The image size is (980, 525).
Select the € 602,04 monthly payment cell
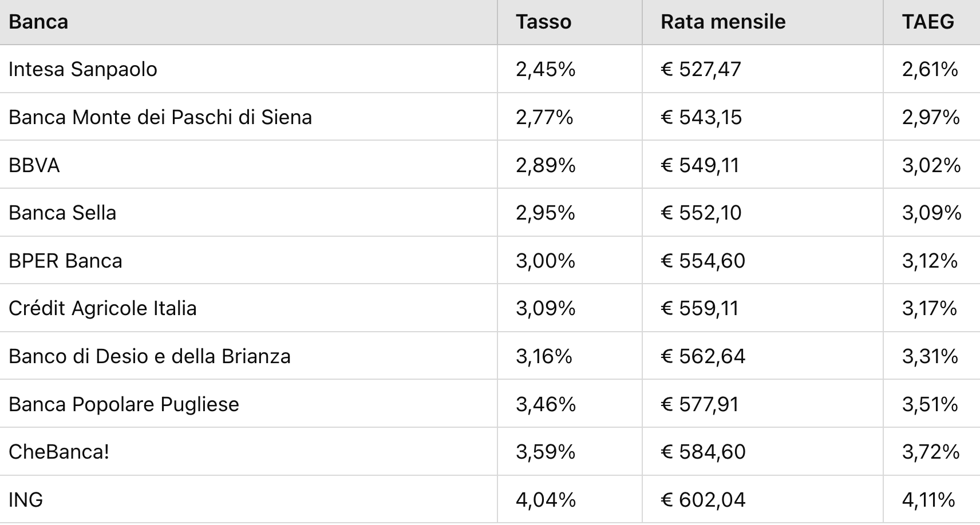click(x=703, y=500)
